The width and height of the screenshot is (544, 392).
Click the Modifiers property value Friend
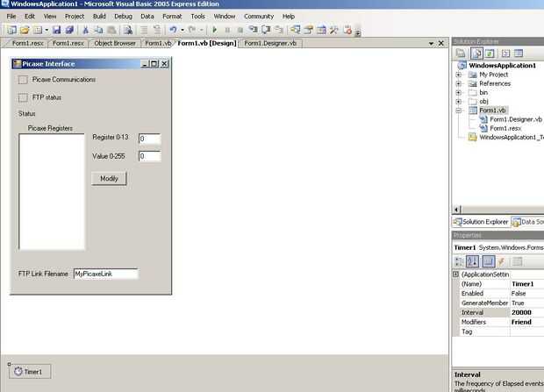tap(527, 322)
